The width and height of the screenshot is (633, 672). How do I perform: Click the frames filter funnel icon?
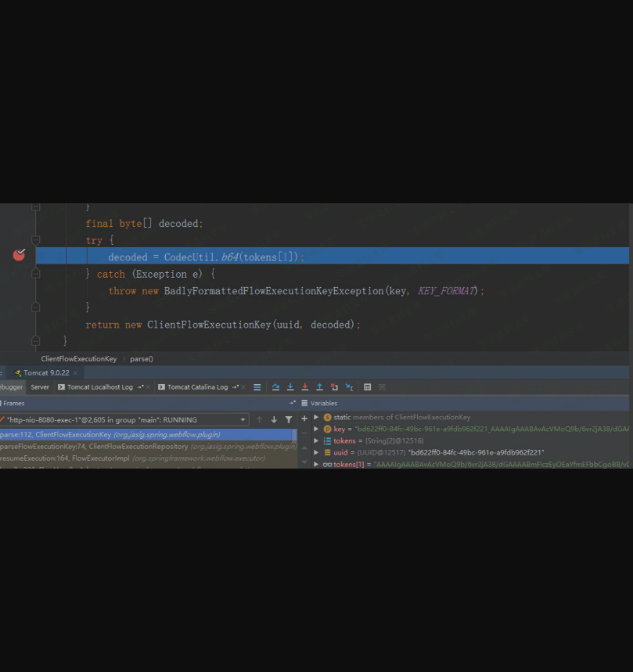[288, 420]
